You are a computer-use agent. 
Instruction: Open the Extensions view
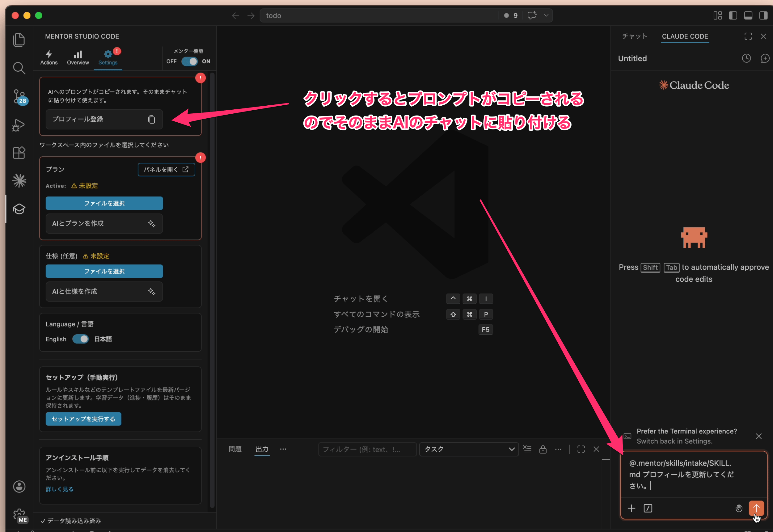coord(19,153)
